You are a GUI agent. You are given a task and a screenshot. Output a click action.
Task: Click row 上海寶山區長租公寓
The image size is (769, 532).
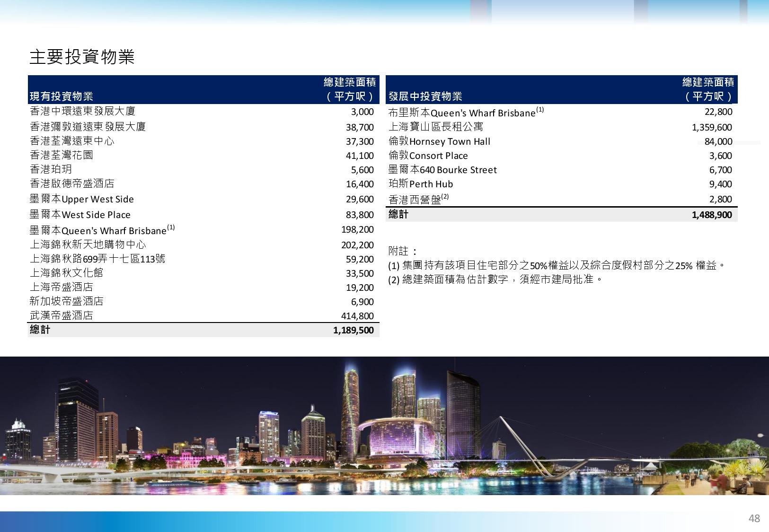pos(562,127)
